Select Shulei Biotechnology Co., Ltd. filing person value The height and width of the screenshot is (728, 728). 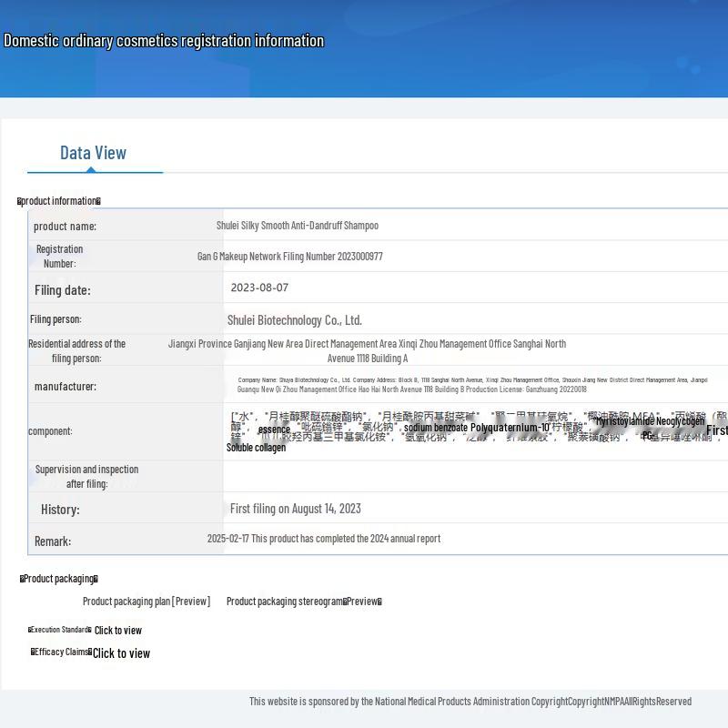pyautogui.click(x=294, y=320)
